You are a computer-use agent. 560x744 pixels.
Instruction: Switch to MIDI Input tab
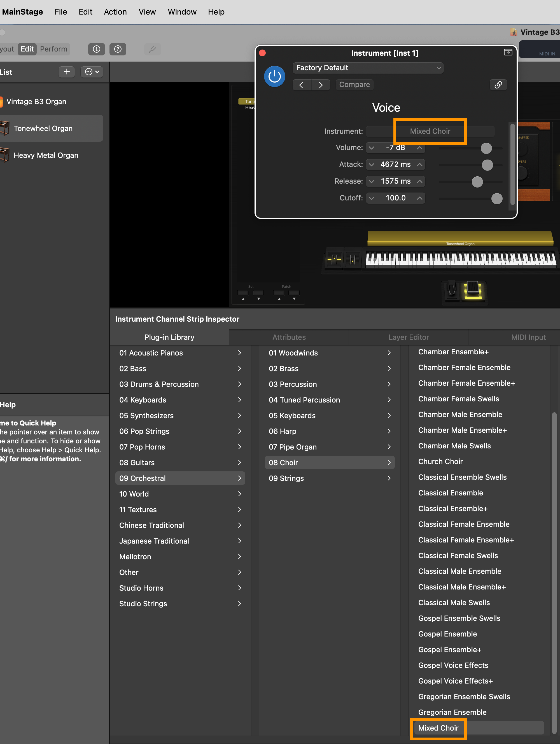528,337
